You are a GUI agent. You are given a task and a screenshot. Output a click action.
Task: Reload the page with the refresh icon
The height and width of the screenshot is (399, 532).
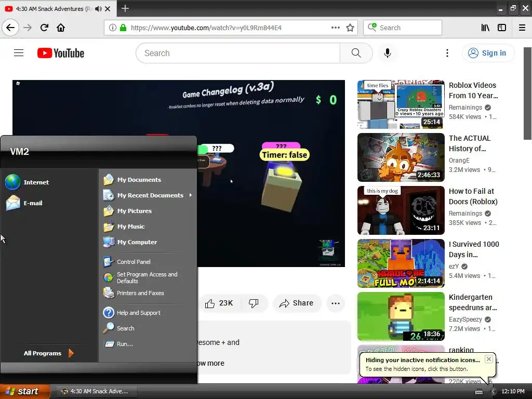click(44, 28)
